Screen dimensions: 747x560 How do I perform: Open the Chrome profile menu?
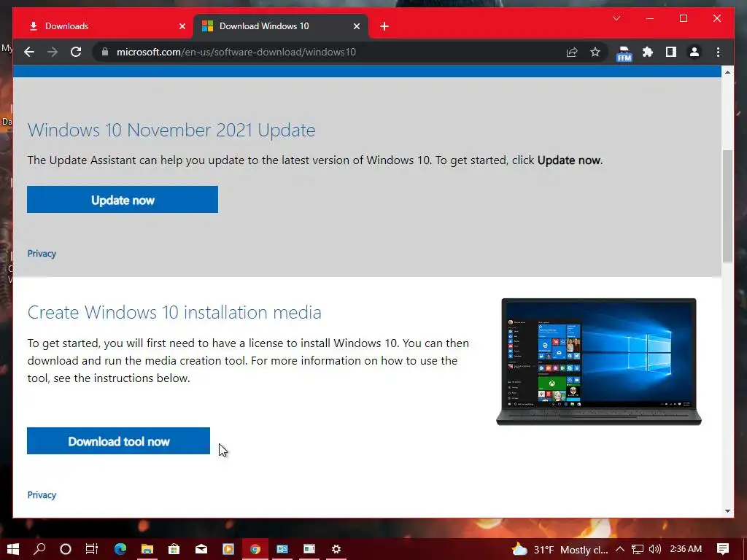[694, 52]
